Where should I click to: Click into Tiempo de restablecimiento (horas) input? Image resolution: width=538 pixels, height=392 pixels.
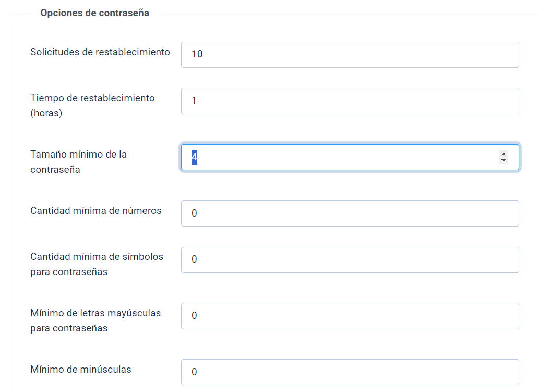[x=350, y=101]
